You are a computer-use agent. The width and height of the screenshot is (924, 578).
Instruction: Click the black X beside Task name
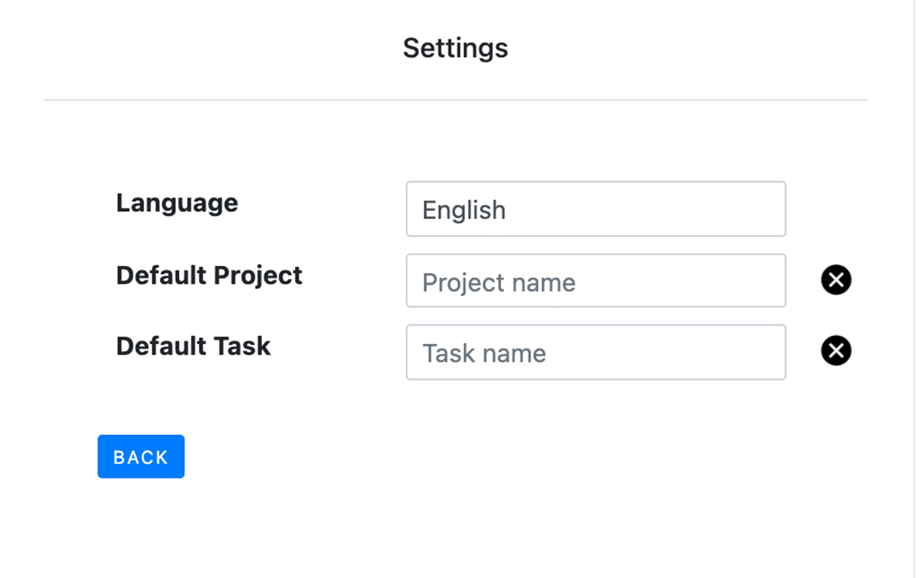[x=836, y=350]
